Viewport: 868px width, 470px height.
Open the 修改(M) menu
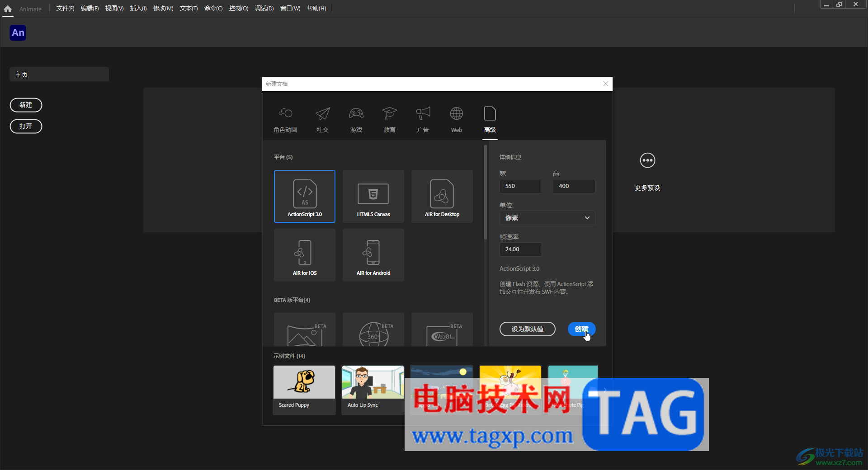pyautogui.click(x=163, y=9)
